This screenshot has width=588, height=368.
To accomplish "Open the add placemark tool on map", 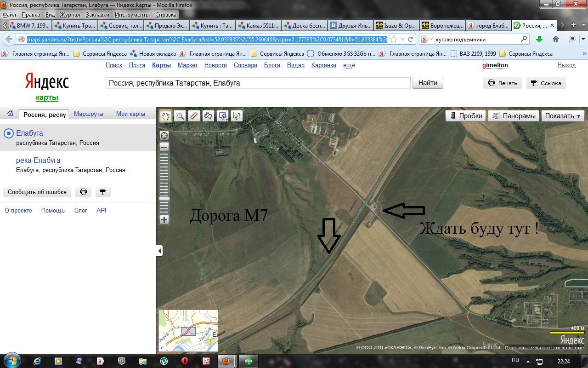I will click(223, 116).
